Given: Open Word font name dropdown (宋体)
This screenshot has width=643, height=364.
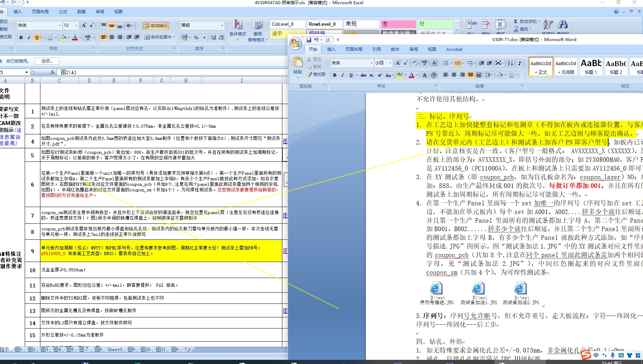Looking at the screenshot, I should click(371, 63).
